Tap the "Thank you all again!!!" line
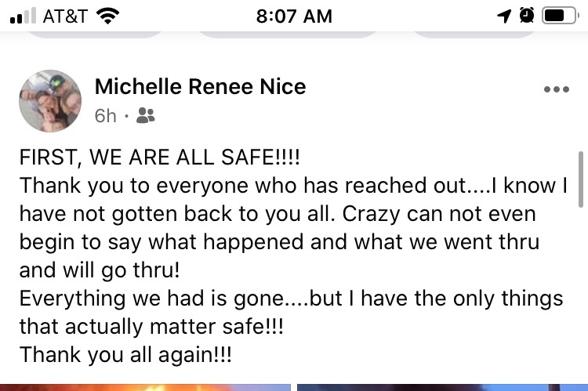The image size is (588, 391). (x=125, y=354)
